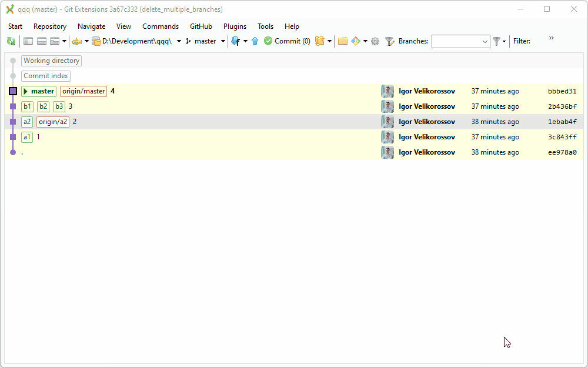Open the Repository menu
Viewport: 588px width, 368px height.
click(x=49, y=26)
